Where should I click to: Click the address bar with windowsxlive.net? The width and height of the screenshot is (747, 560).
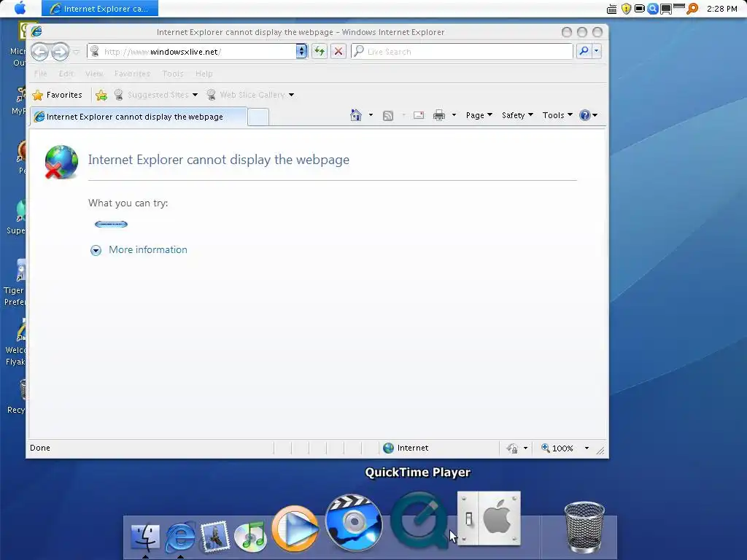(191, 52)
